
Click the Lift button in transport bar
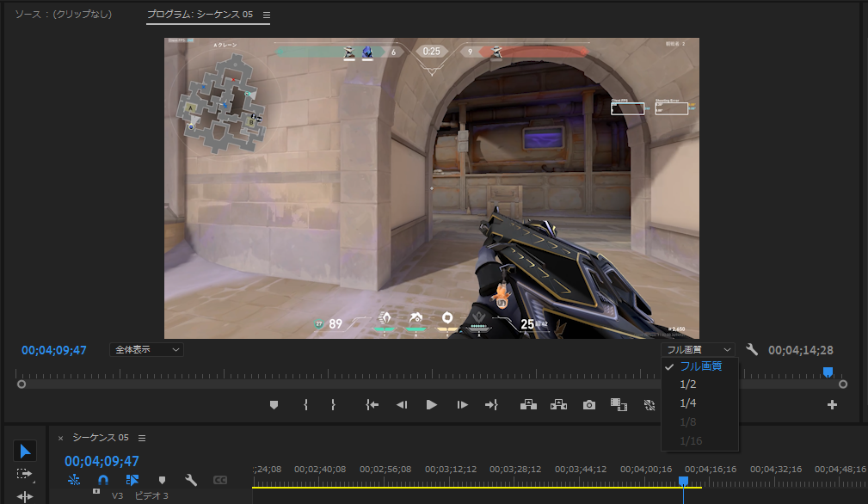pos(528,405)
